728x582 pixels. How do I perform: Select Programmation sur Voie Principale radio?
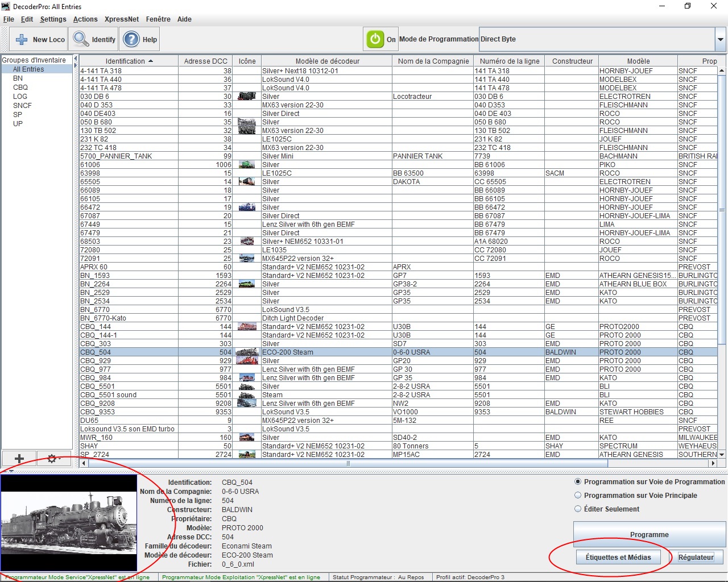pyautogui.click(x=578, y=496)
